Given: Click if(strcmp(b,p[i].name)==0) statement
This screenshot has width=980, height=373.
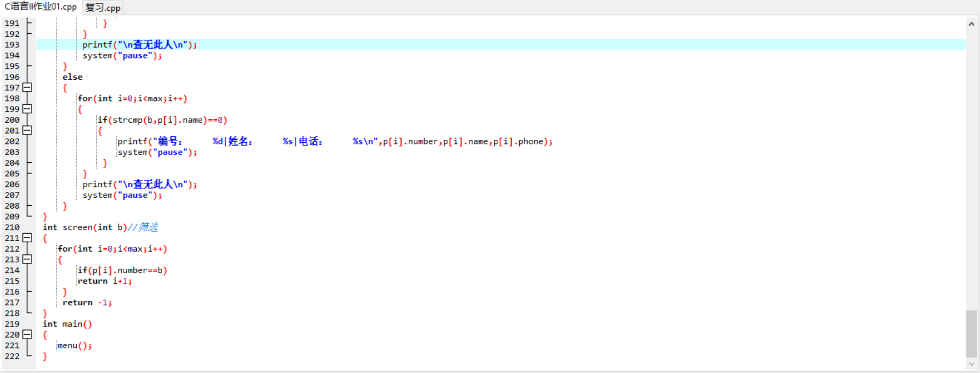Looking at the screenshot, I should (163, 120).
